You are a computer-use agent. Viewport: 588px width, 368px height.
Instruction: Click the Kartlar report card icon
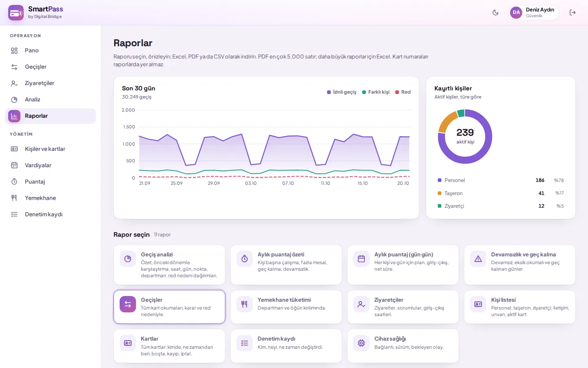(x=128, y=343)
